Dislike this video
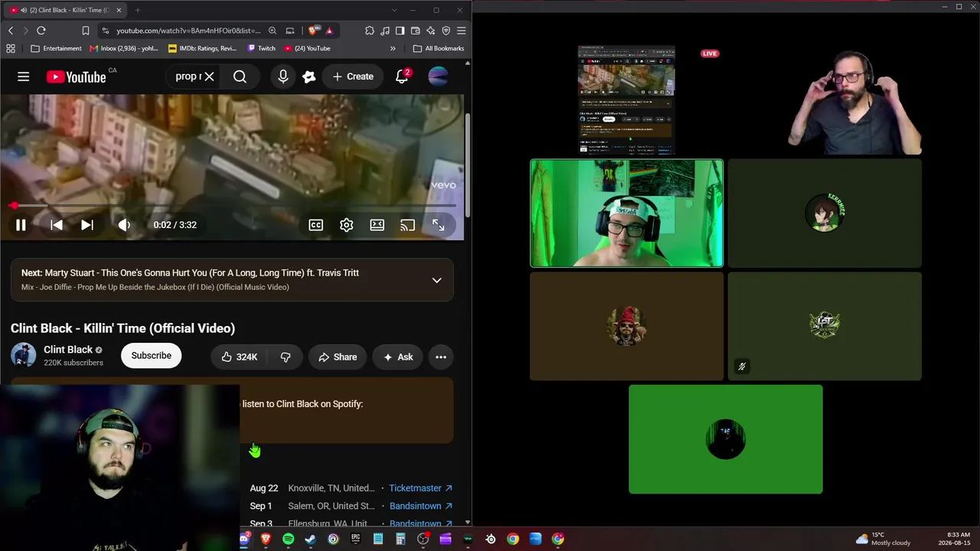The image size is (980, 551). pyautogui.click(x=285, y=357)
